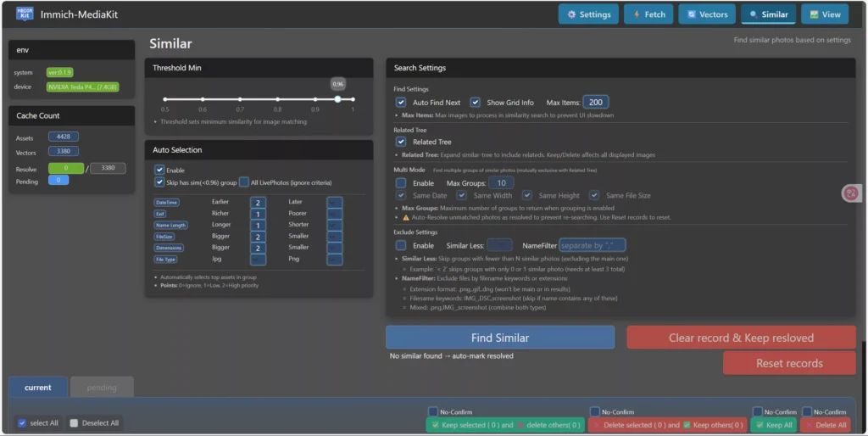Click the floating pink assistant icon at right edge

point(851,193)
